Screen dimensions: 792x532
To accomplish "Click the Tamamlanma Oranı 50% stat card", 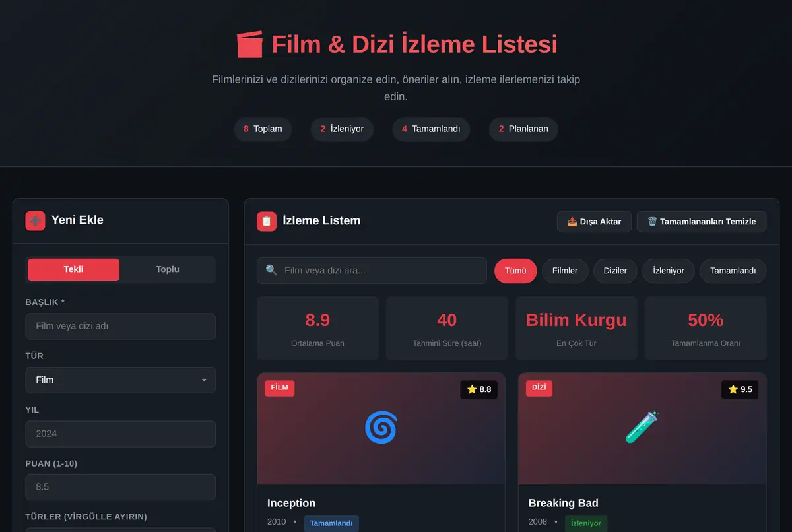I will (706, 329).
